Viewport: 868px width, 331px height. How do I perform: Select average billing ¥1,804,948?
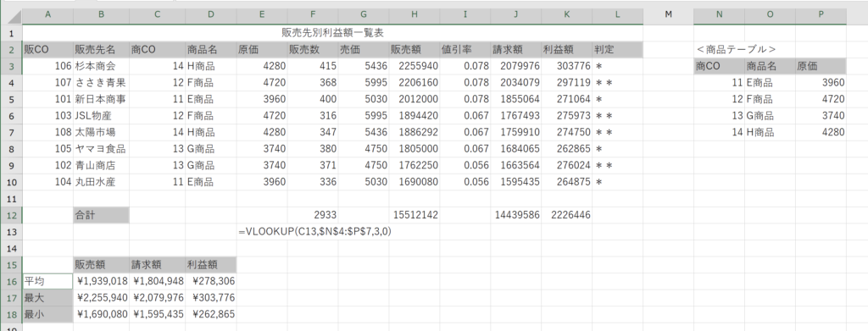point(157,281)
